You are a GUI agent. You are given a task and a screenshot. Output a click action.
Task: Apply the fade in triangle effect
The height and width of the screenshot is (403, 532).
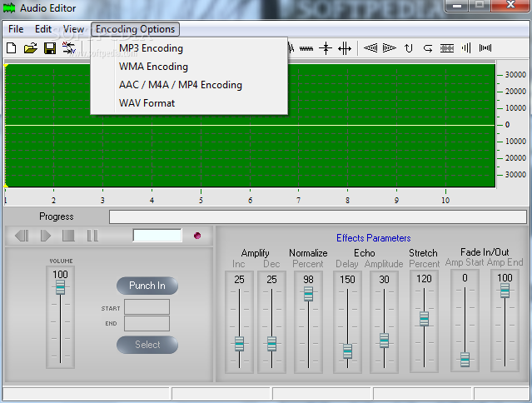click(370, 48)
